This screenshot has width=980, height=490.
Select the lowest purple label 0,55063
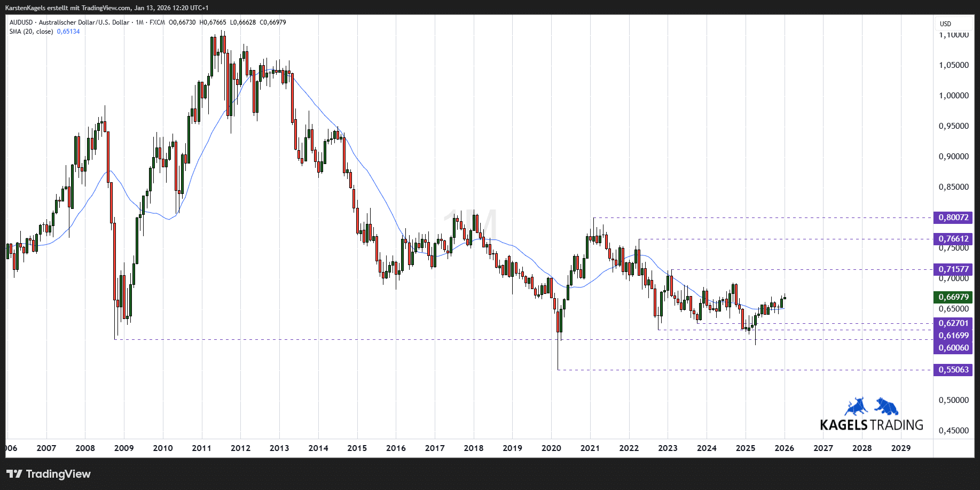click(953, 369)
